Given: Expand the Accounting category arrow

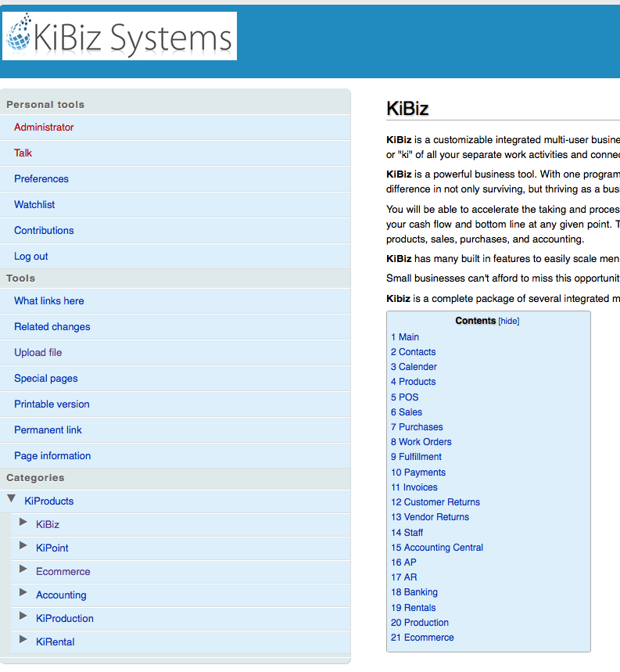Looking at the screenshot, I should [x=23, y=593].
